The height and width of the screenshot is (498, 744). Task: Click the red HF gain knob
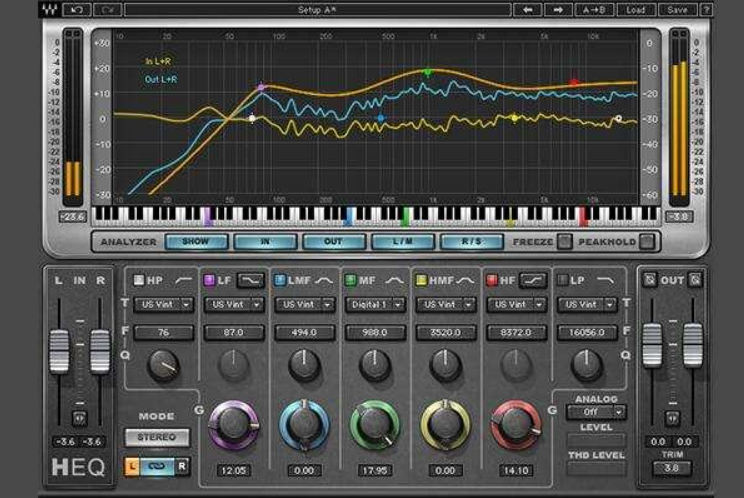click(516, 424)
